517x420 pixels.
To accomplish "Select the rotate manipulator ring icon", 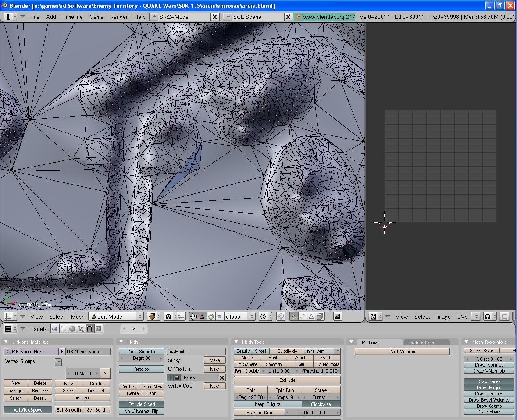I will tap(211, 317).
